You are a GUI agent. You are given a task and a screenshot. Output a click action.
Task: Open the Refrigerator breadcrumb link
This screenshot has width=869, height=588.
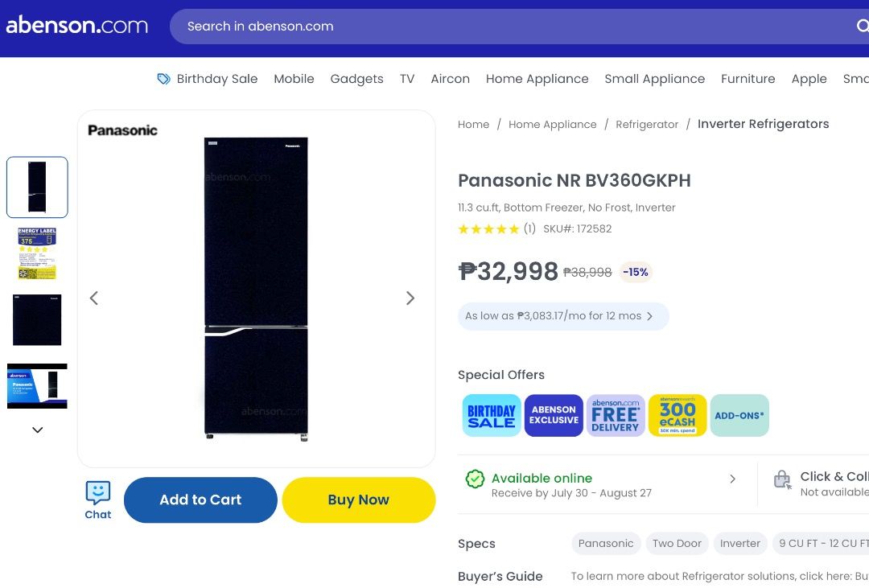coord(647,124)
